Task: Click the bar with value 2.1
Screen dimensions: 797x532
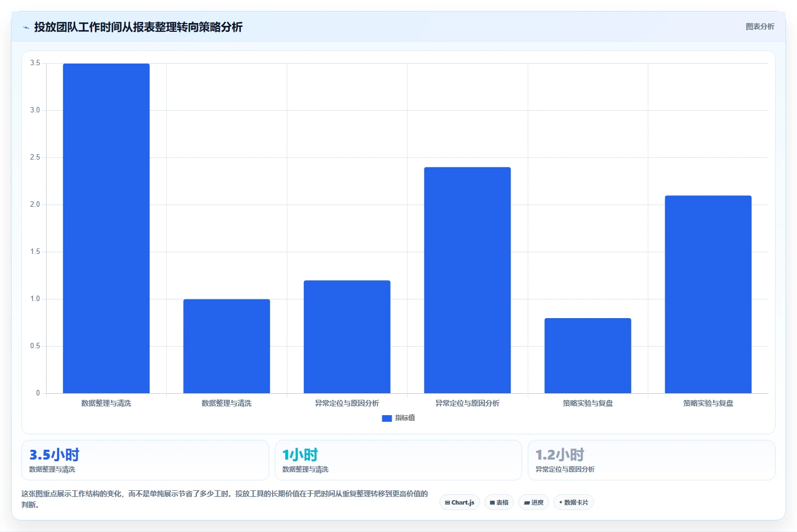Action: point(708,295)
